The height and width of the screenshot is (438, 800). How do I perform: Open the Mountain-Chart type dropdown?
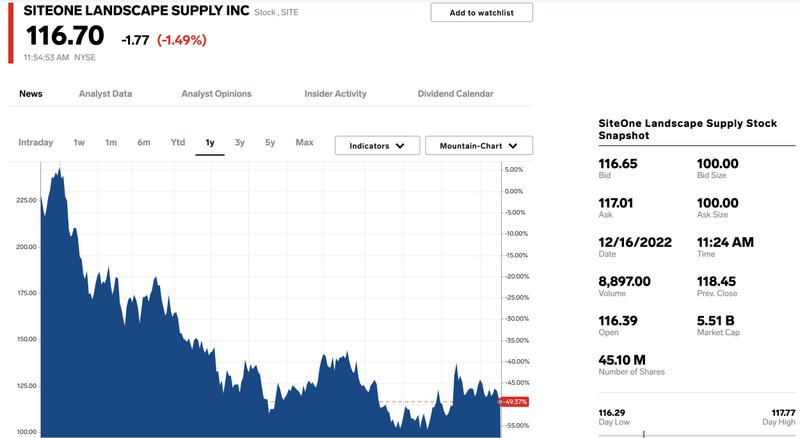point(479,145)
